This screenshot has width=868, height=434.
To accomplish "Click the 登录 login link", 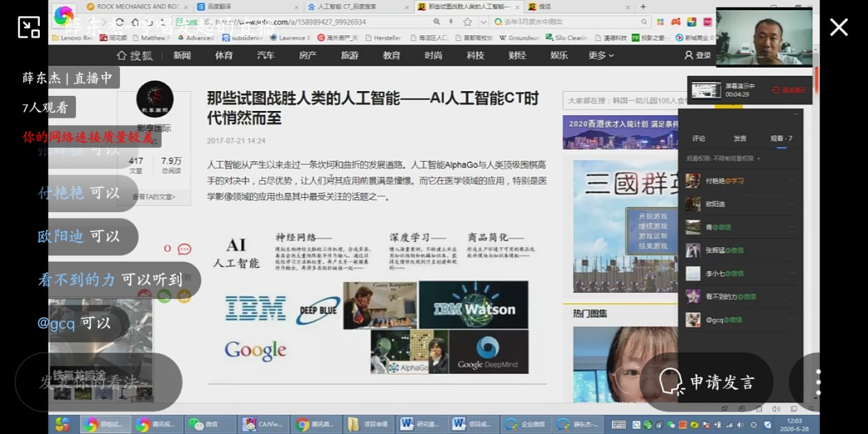I will tap(698, 55).
